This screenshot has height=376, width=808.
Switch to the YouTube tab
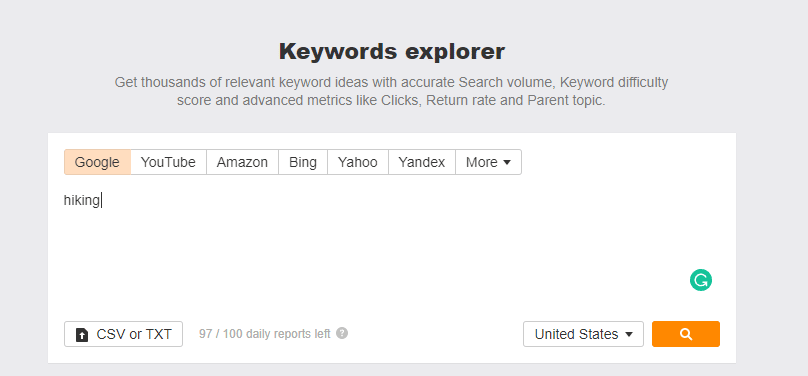pos(169,162)
